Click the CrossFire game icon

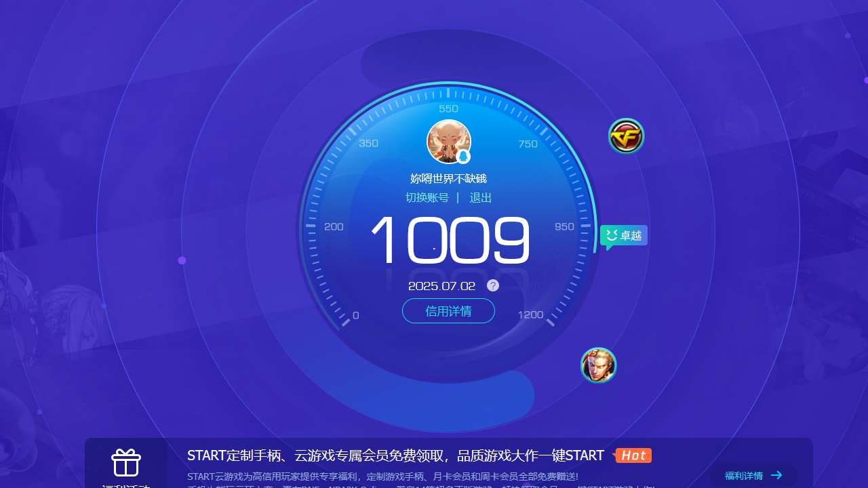(626, 136)
